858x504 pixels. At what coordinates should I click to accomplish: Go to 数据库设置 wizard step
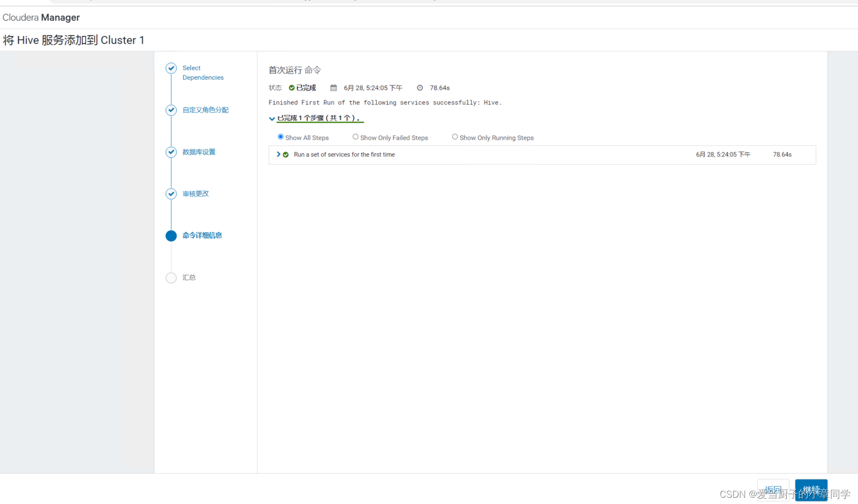(199, 152)
